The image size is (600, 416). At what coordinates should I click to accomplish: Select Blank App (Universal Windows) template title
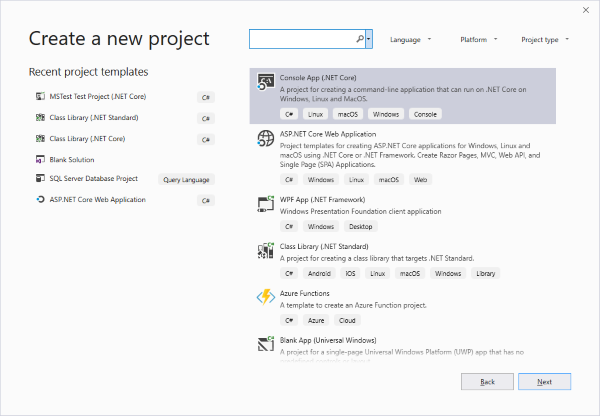(x=328, y=340)
